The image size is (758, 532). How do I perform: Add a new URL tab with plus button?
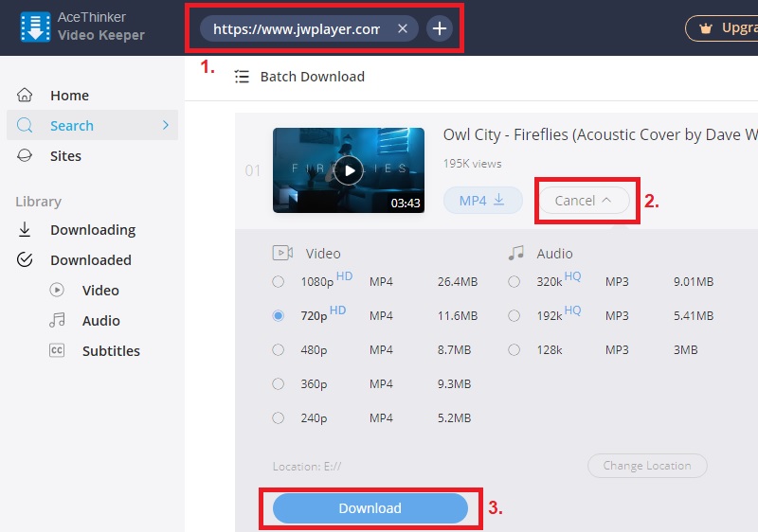pos(439,28)
